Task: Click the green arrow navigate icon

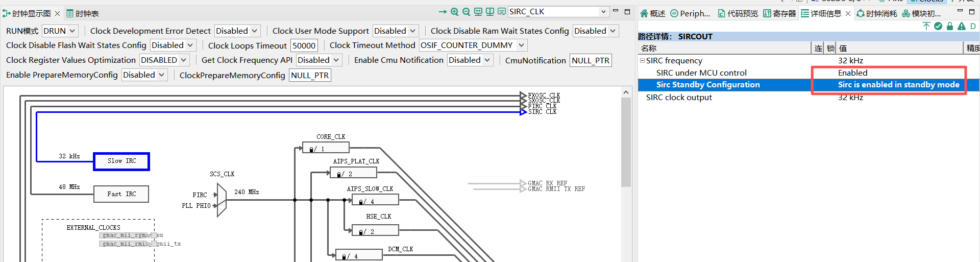Action: [x=443, y=12]
